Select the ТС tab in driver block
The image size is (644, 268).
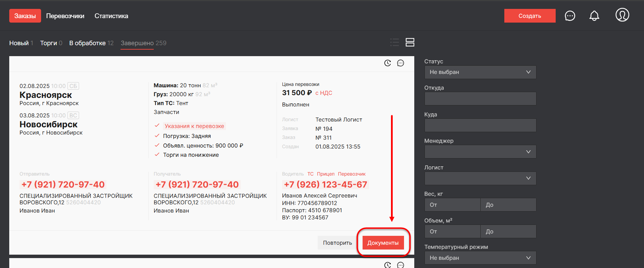point(310,174)
